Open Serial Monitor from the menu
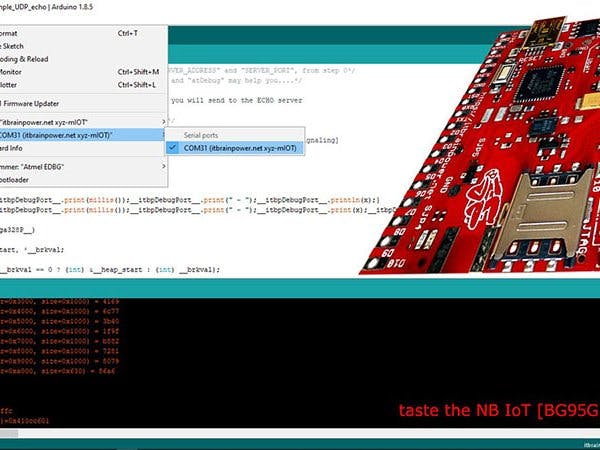Screen dimensions: 600x450 [x=83, y=72]
